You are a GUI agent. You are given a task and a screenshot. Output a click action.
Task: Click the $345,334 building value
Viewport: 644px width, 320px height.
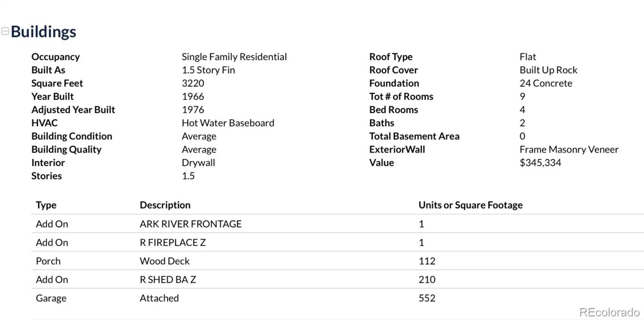[540, 163]
